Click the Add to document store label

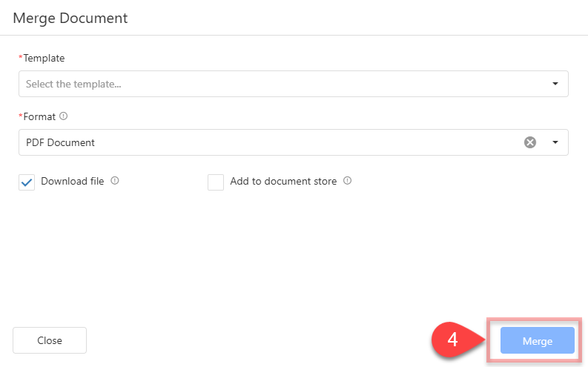pos(283,181)
